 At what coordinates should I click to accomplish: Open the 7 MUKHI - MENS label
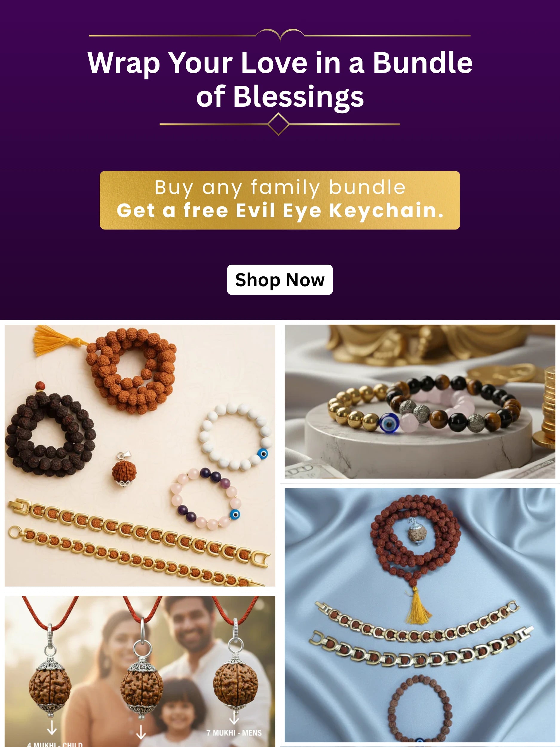point(234,733)
